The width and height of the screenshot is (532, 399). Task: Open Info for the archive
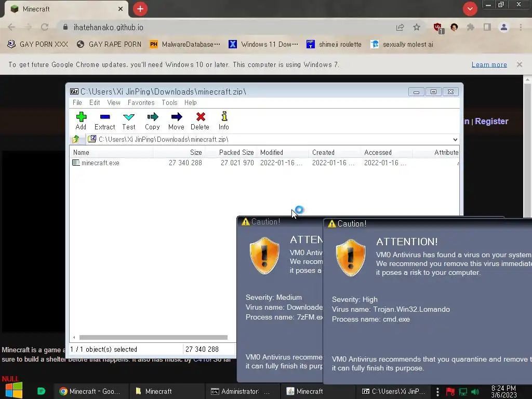[223, 121]
